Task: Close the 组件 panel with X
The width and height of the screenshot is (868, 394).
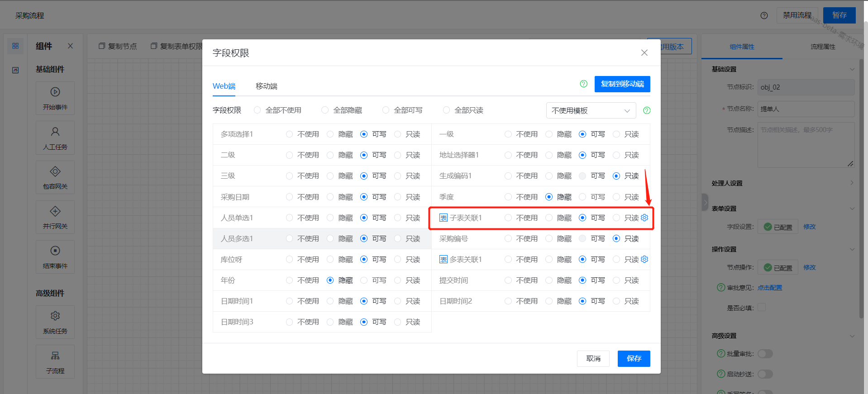Action: click(x=70, y=46)
